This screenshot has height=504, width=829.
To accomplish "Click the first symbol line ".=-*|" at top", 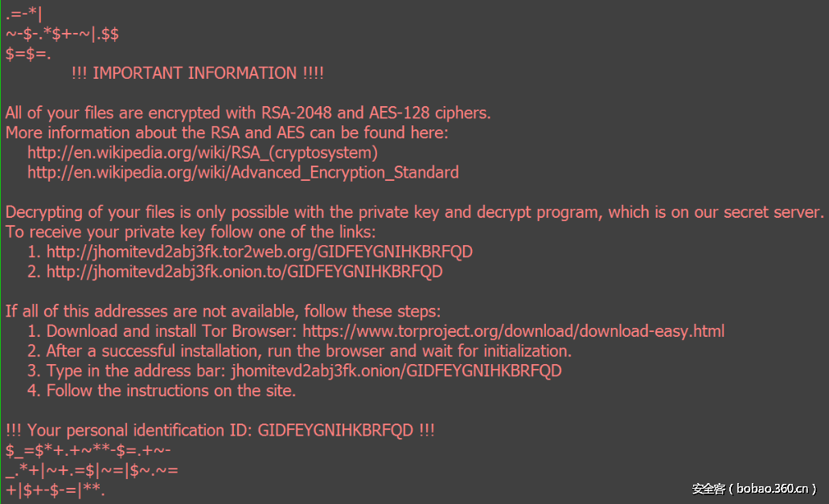I will click(x=24, y=14).
